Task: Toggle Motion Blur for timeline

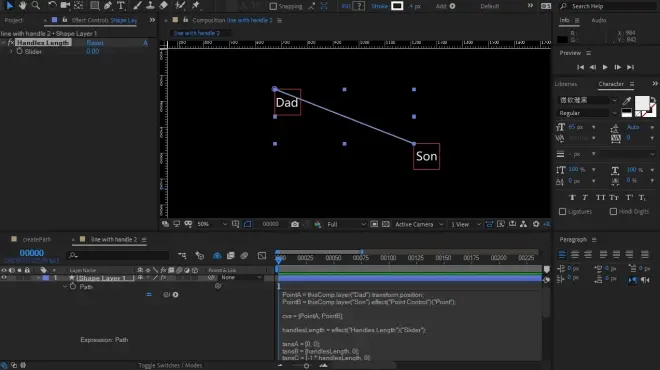Action: pyautogui.click(x=244, y=256)
